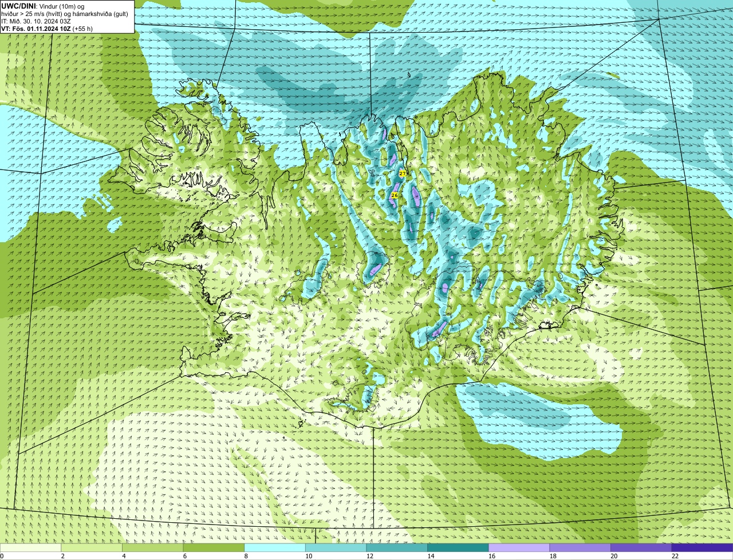Select the 18–20 m/s purple legend swatch
Image resolution: width=733 pixels, height=560 pixels.
click(580, 547)
